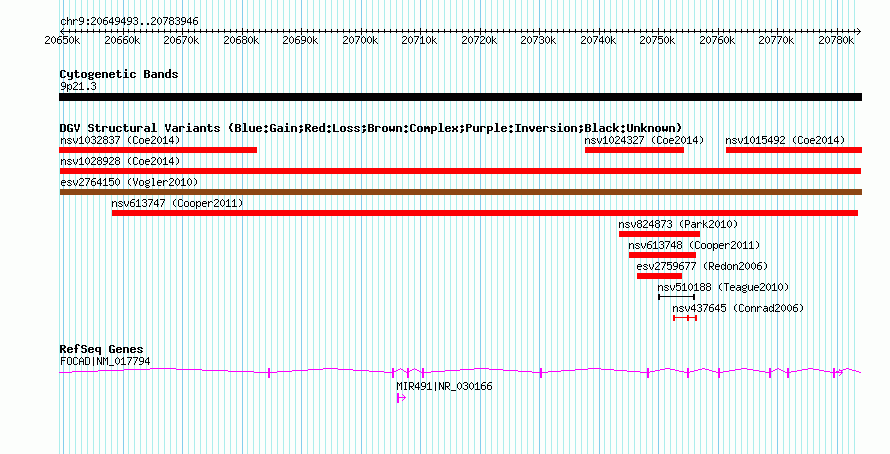This screenshot has height=454, width=890.
Task: Click the black 9p21.3 cytogenetic band
Action: [x=460, y=97]
